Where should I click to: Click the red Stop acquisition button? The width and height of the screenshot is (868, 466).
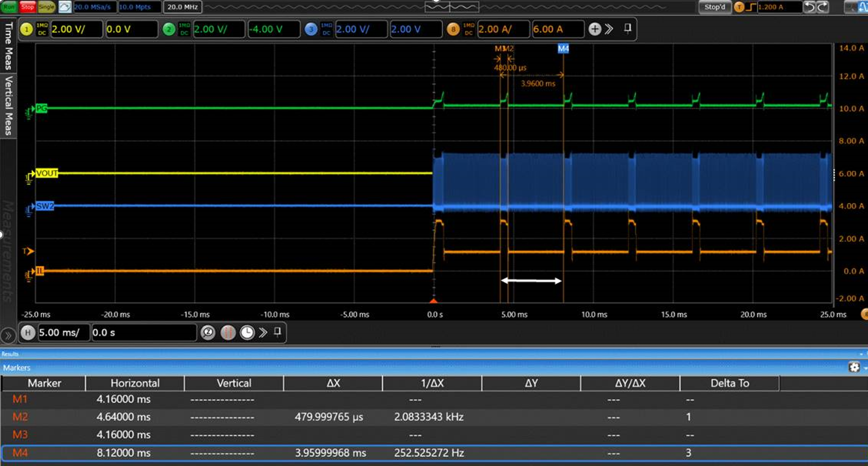pyautogui.click(x=27, y=7)
